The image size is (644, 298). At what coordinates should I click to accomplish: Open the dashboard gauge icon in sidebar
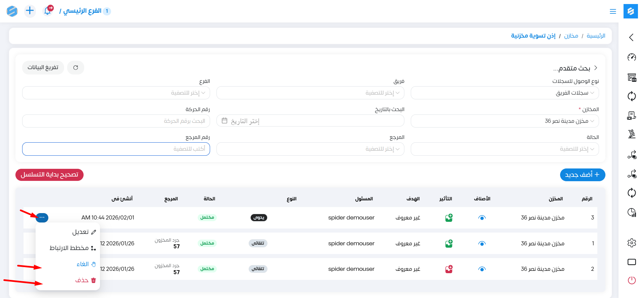[632, 57]
